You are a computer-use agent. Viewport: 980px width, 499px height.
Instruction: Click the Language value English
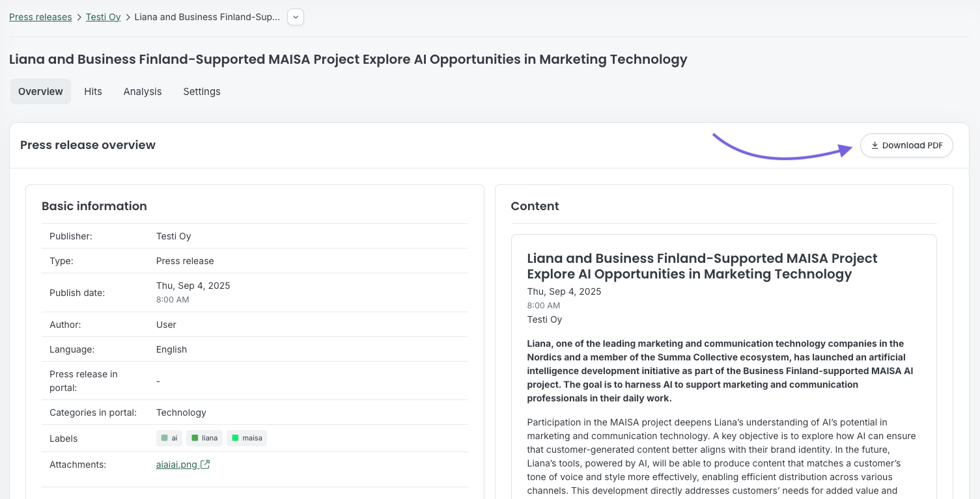pos(171,349)
